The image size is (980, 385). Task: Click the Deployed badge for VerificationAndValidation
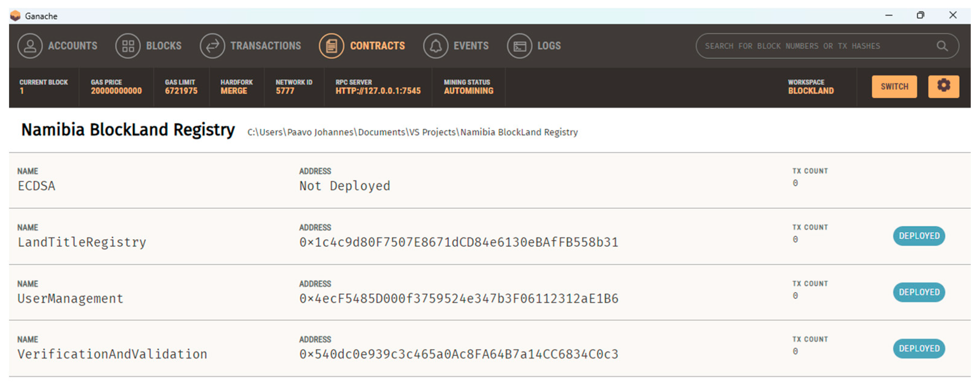tap(919, 349)
